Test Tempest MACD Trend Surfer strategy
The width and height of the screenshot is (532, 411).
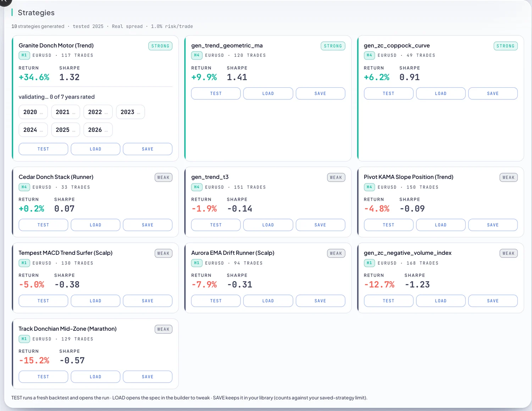(43, 301)
